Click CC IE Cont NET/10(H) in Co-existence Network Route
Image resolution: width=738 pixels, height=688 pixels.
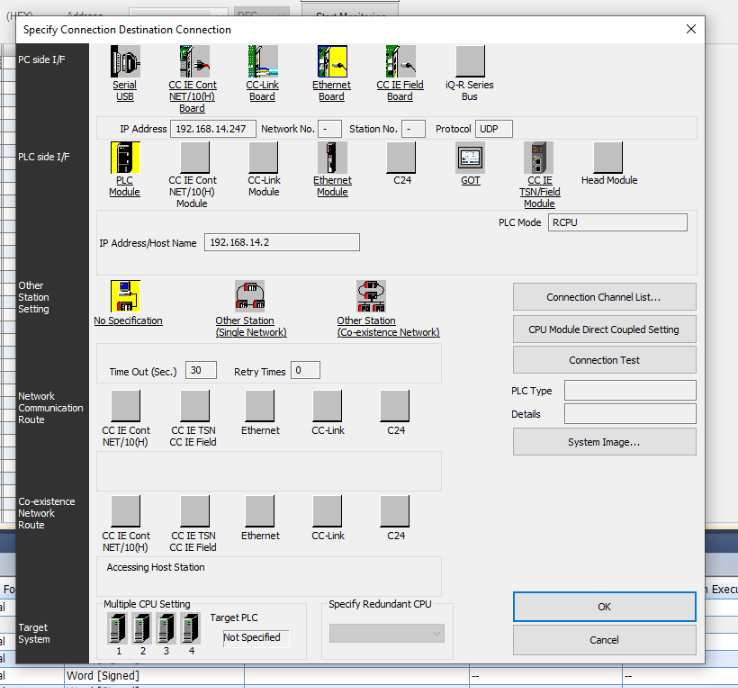point(126,511)
